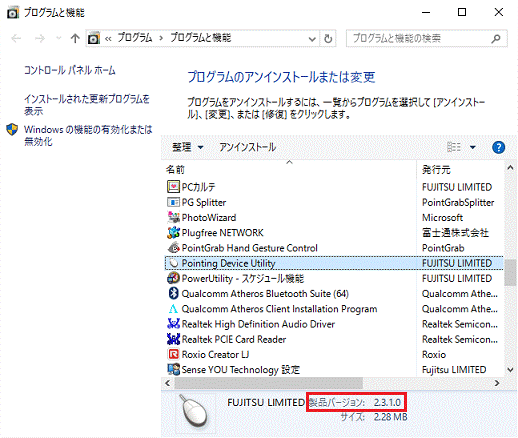
Task: Open コントロール パネル ホーム link
Action: (x=70, y=70)
